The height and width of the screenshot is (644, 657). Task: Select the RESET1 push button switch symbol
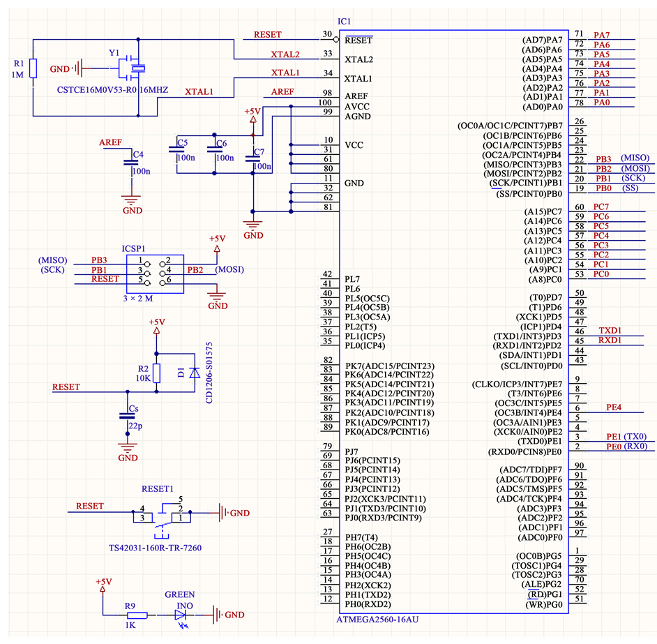click(162, 516)
